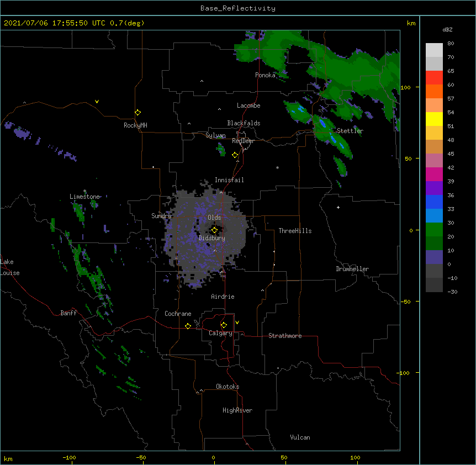The height and width of the screenshot is (465, 476).
Task: Click the Ponoka town label
Action: coord(265,75)
